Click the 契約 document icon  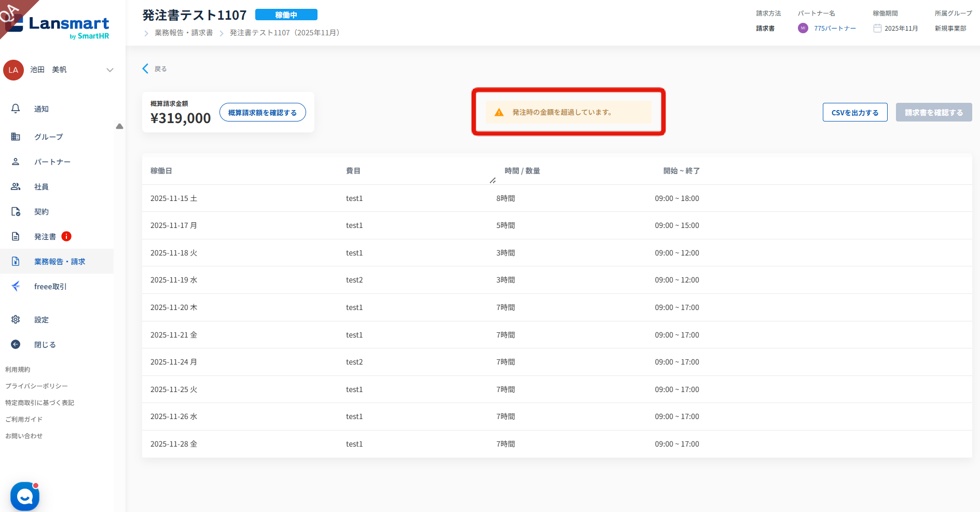click(16, 211)
